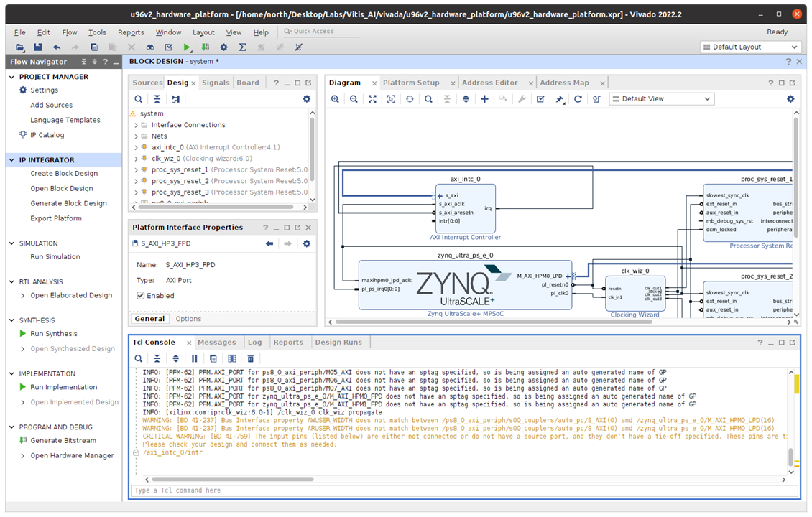The width and height of the screenshot is (812, 517).
Task: Undo the last action in main toolbar
Action: click(57, 47)
